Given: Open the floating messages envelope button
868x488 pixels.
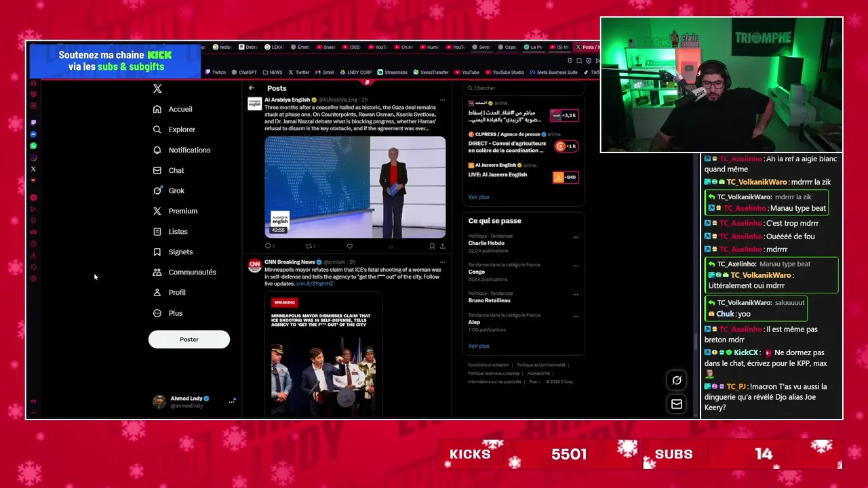Looking at the screenshot, I should pos(676,404).
